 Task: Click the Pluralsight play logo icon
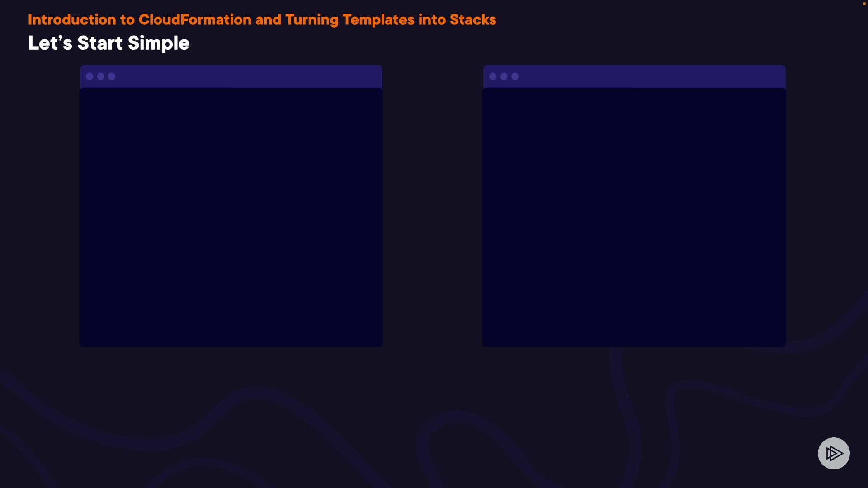(834, 453)
